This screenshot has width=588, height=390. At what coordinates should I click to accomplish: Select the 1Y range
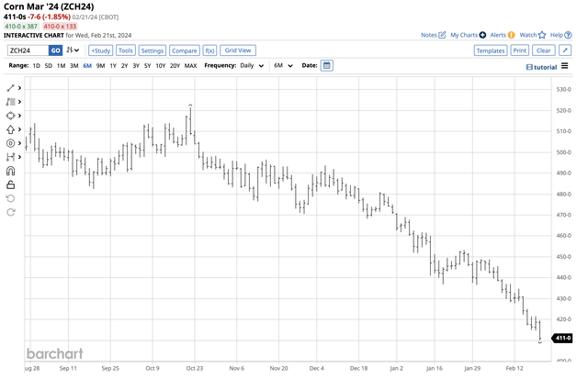[113, 65]
